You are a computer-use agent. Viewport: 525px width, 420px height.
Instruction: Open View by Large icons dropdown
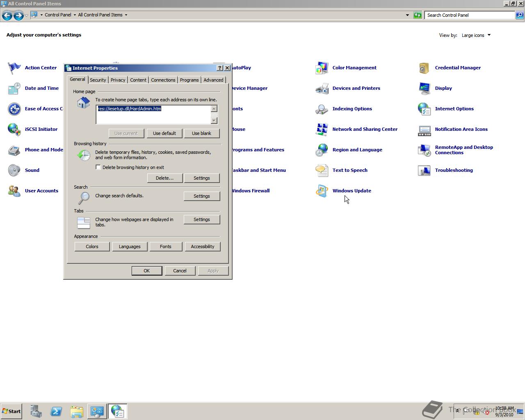tap(476, 35)
